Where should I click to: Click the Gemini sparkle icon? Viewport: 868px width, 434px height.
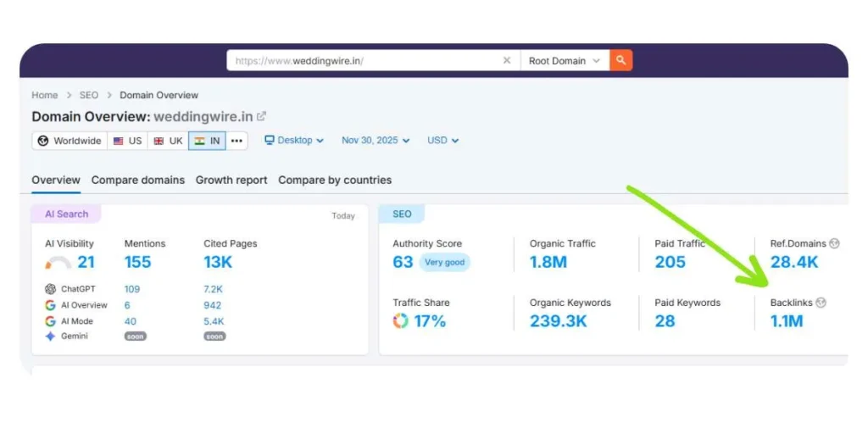coord(51,337)
